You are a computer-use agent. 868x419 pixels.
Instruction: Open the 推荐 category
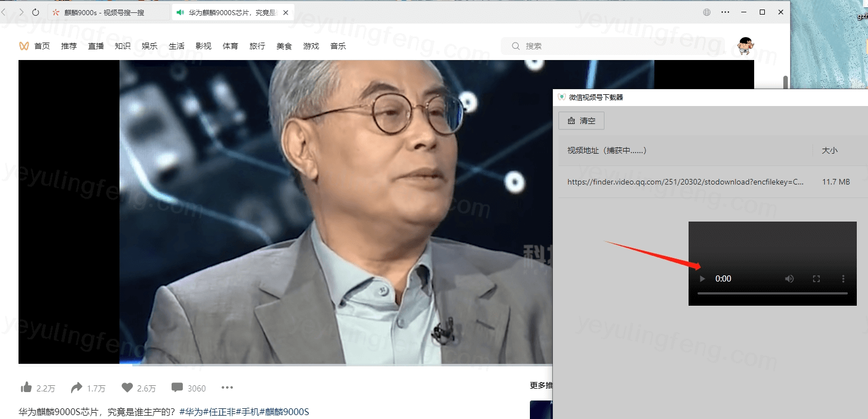69,46
